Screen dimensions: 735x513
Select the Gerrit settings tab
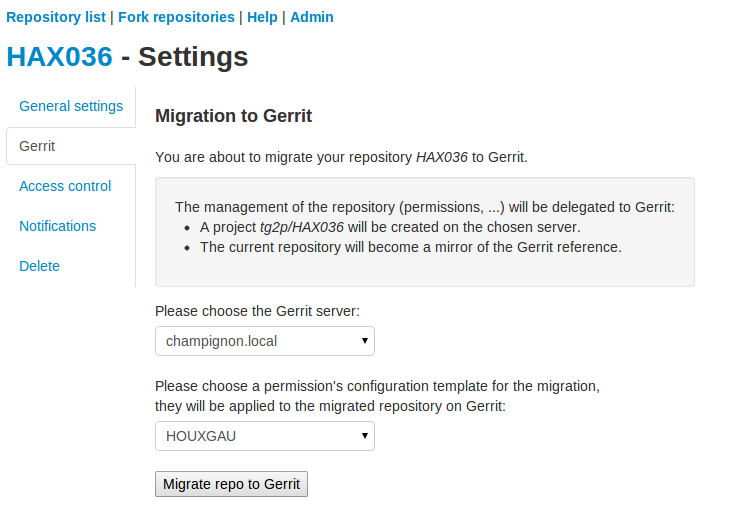pyautogui.click(x=71, y=146)
